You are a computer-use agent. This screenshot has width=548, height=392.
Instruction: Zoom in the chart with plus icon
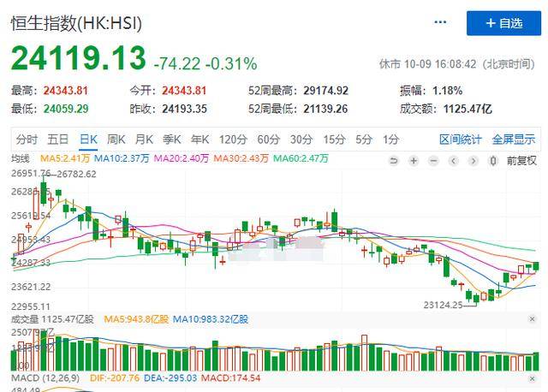414,161
